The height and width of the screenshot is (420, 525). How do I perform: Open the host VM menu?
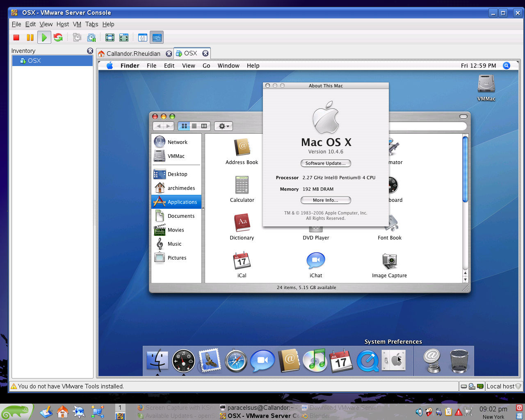point(77,24)
